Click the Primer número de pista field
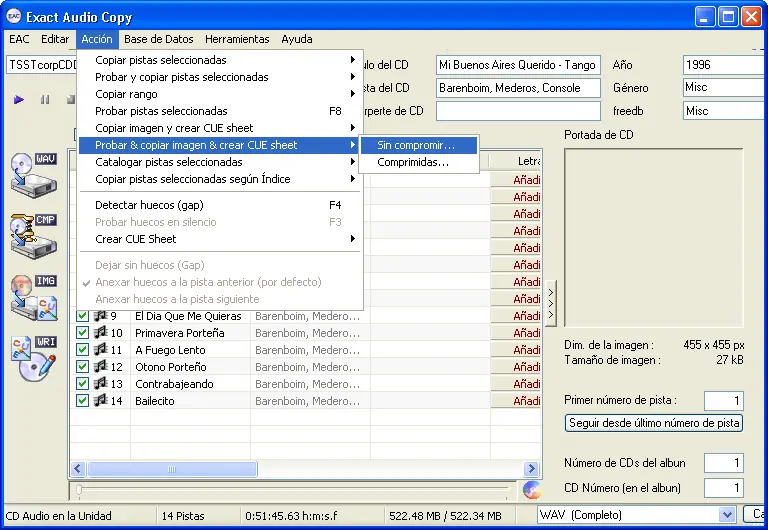The width and height of the screenshot is (768, 530). tap(723, 400)
